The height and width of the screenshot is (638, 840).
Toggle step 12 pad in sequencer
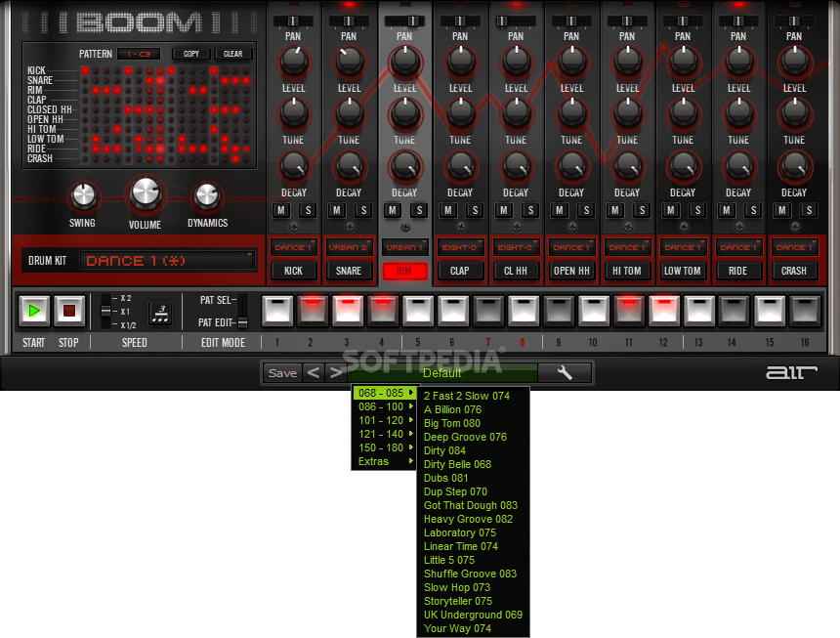pos(664,311)
